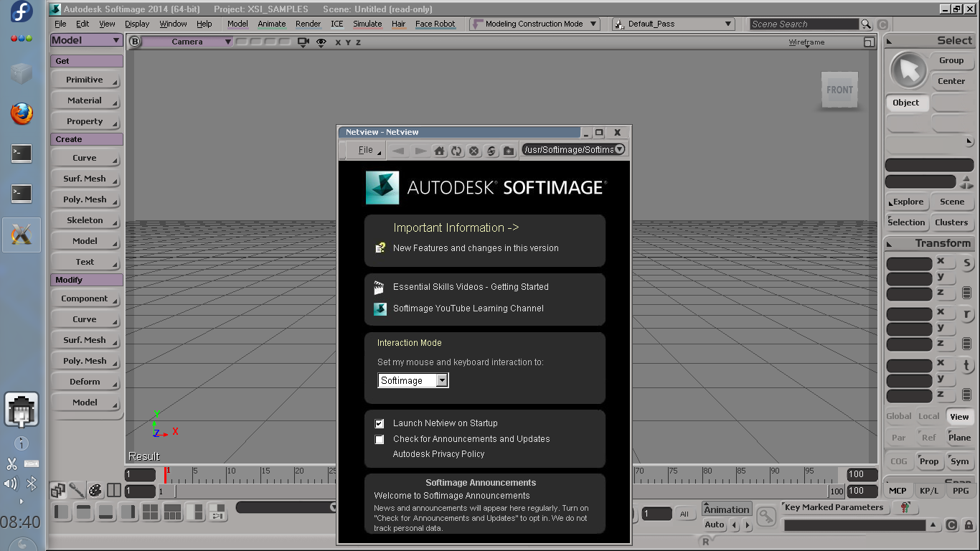Toggle the Plane transform mode
The image size is (980, 551).
click(x=959, y=438)
